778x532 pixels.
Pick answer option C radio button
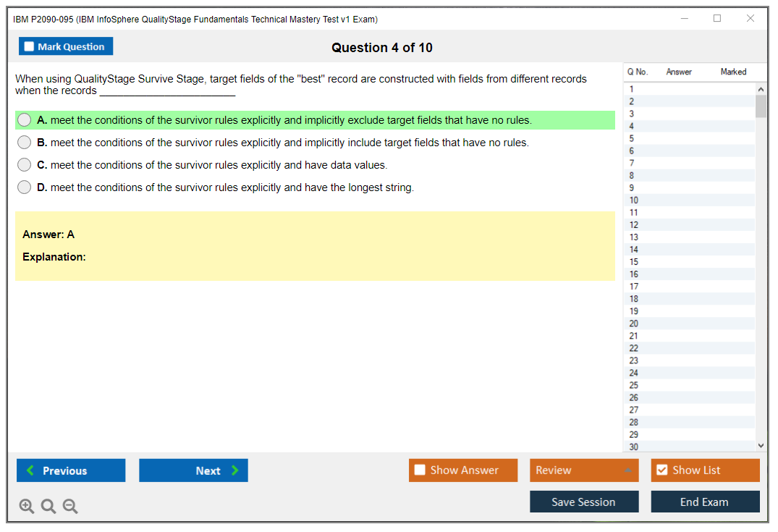tap(25, 165)
